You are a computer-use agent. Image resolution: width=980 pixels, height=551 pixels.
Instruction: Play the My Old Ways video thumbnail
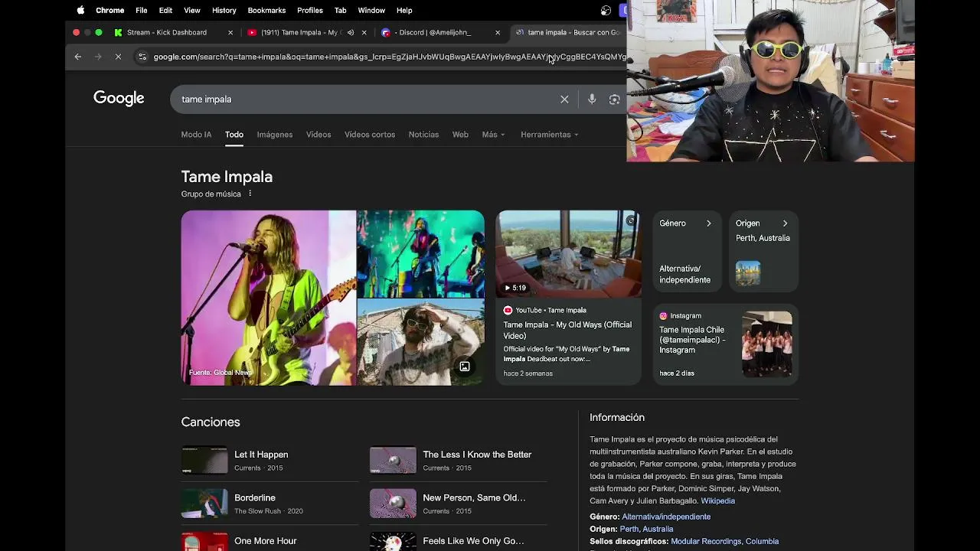click(x=568, y=253)
